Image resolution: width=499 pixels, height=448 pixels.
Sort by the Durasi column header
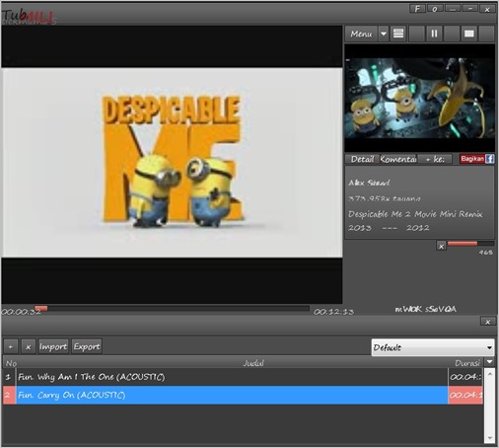(x=466, y=363)
